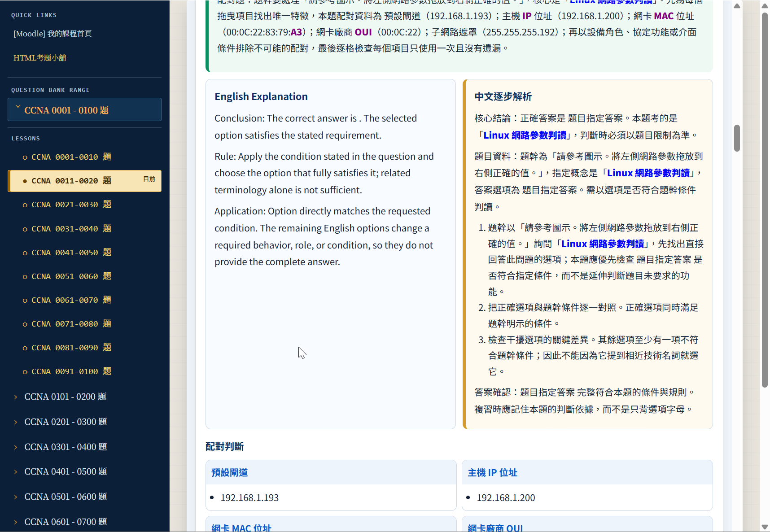Viewport: 770px width, 532px height.
Task: Expand the CCNA 0101 - 0200 題 range
Action: coord(66,397)
